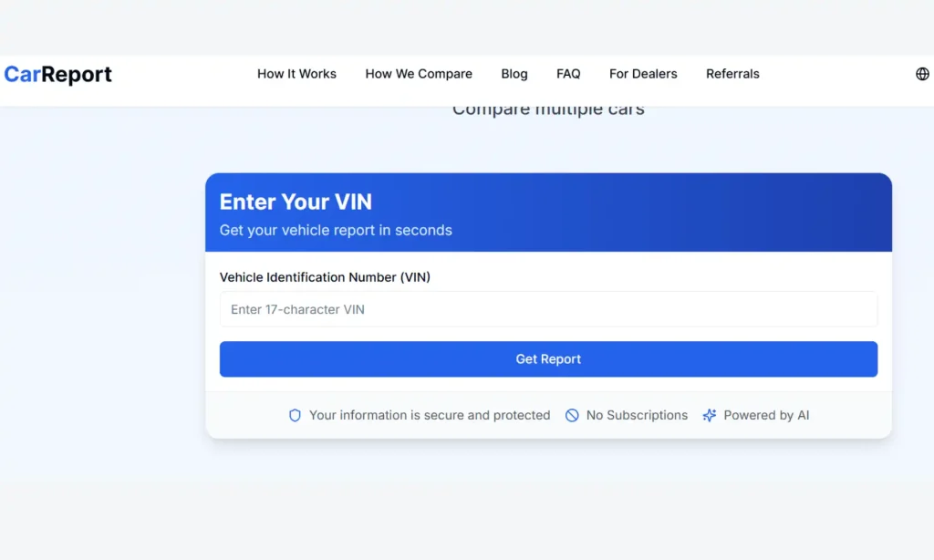Open the language globe icon
The width and height of the screenshot is (934, 560).
(925, 73)
